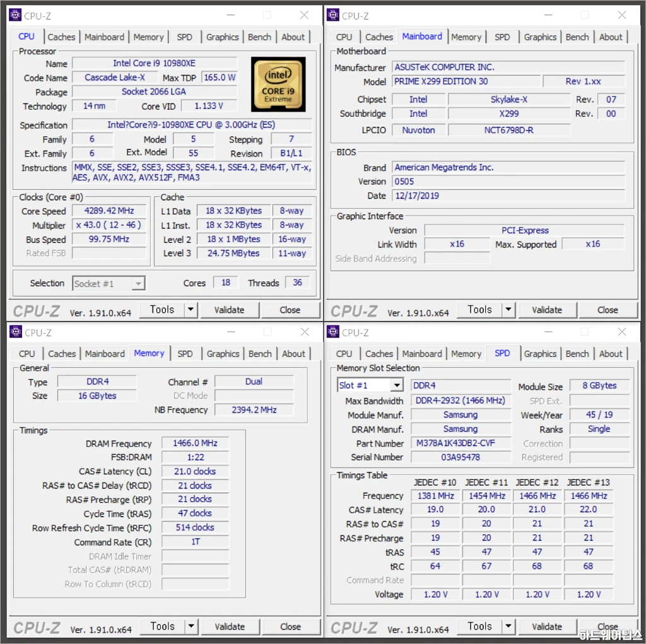Open the About tab in the Mainboard window
646x644 pixels.
(x=611, y=37)
